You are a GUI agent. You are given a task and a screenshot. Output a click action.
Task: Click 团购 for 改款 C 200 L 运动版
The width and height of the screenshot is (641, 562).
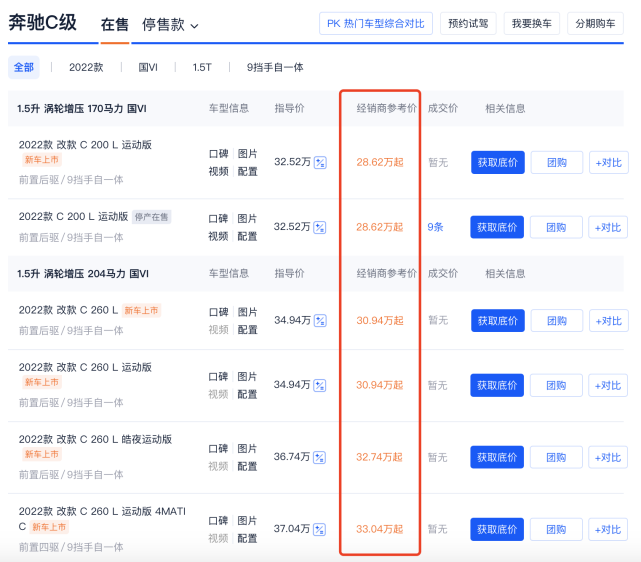click(x=557, y=163)
